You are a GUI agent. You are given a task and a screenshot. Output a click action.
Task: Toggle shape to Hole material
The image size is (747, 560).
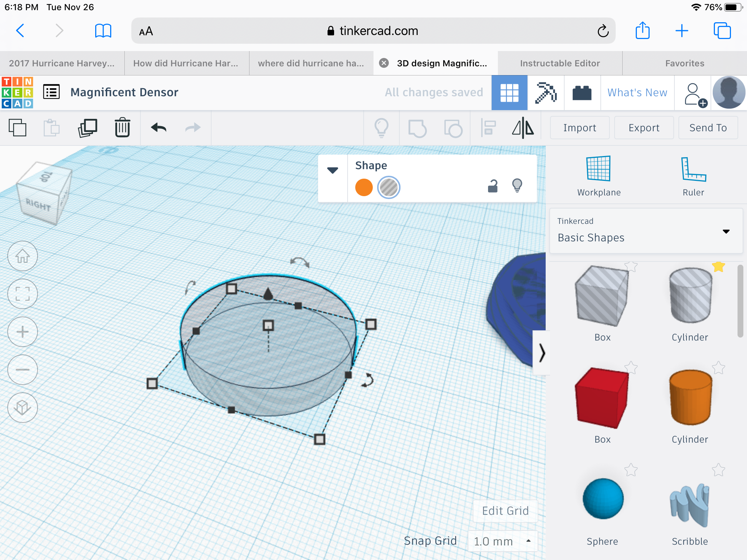(388, 187)
